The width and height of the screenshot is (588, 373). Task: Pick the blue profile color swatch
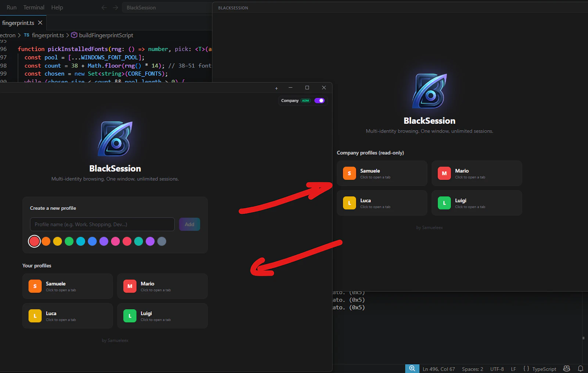click(x=92, y=241)
